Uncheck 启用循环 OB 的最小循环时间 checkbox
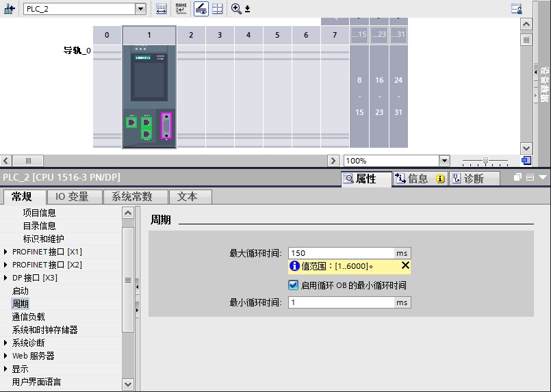This screenshot has height=392, width=551. [x=293, y=285]
